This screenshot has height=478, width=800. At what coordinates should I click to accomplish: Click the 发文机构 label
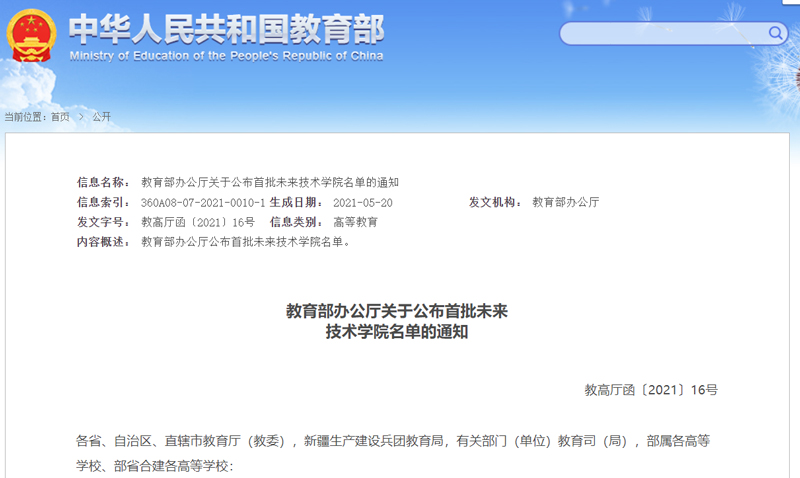point(495,202)
